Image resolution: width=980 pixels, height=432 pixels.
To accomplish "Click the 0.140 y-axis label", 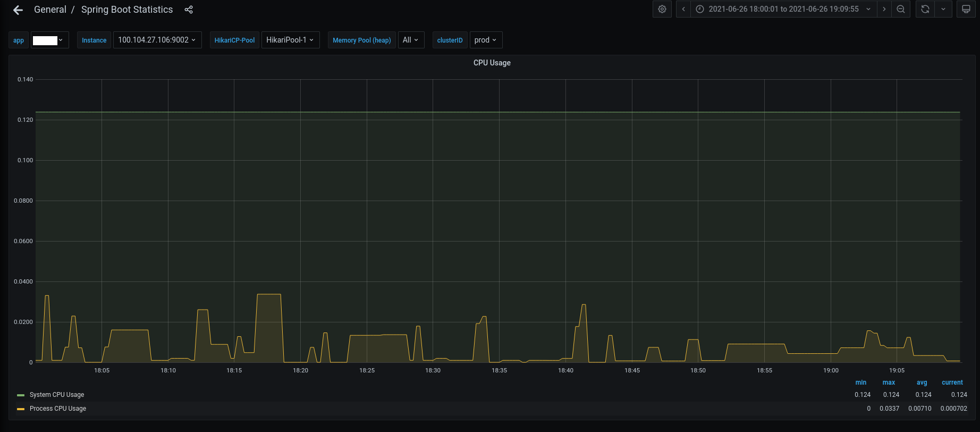I will [x=25, y=79].
